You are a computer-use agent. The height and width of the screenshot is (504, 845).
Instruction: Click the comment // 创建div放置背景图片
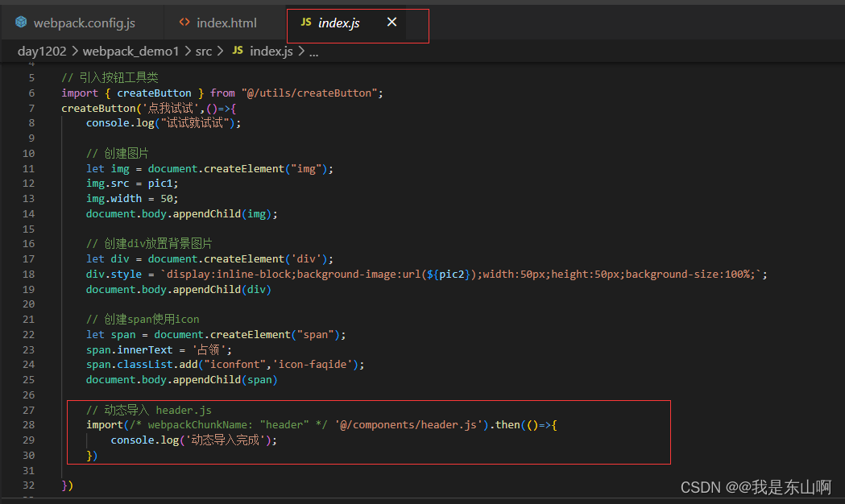point(149,244)
